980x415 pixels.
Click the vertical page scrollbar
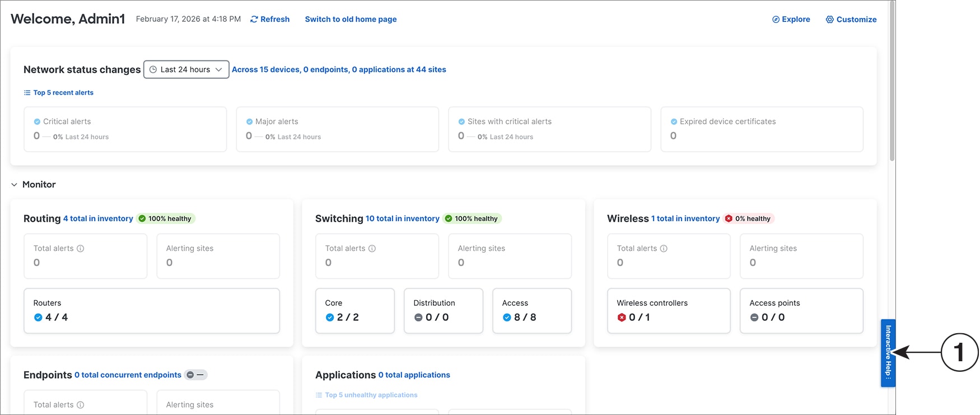coord(892,81)
